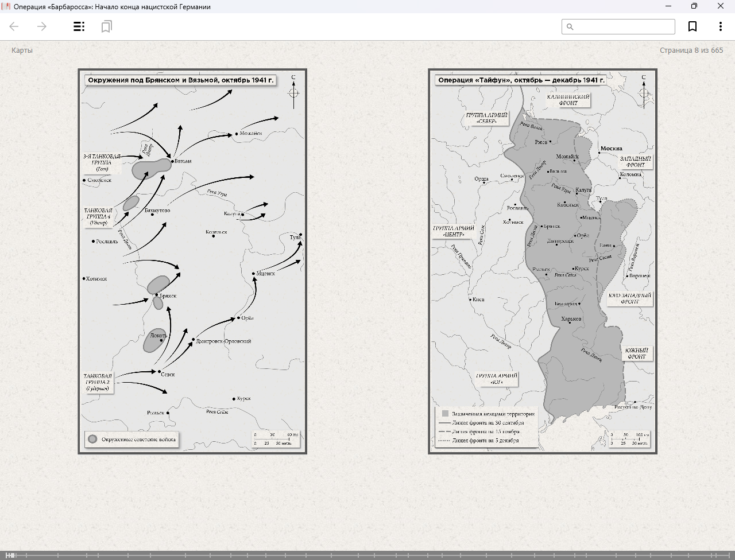Click the 'Карты' chapter label
Screen dimensions: 735x560
tap(22, 50)
